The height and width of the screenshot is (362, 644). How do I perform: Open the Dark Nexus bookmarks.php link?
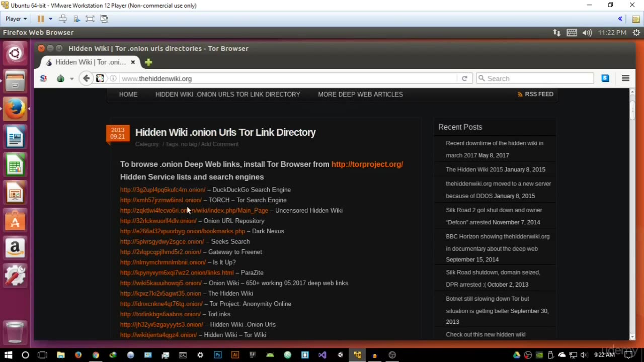[x=183, y=231]
